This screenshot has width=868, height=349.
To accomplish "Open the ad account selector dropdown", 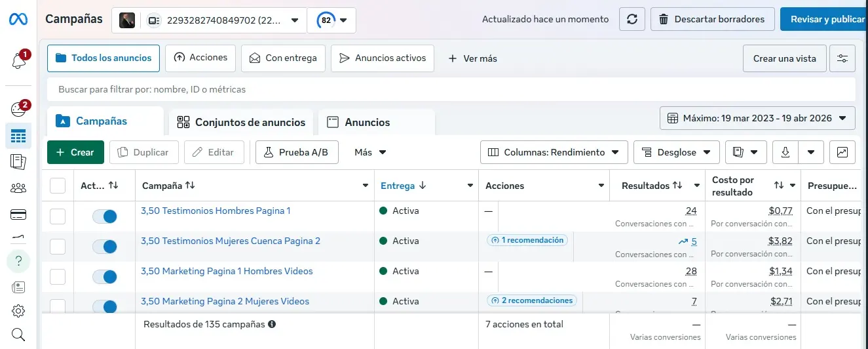I will pos(209,20).
